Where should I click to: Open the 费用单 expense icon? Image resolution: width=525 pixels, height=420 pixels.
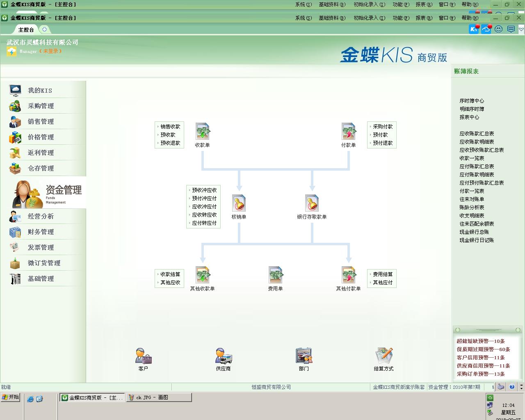click(x=276, y=275)
